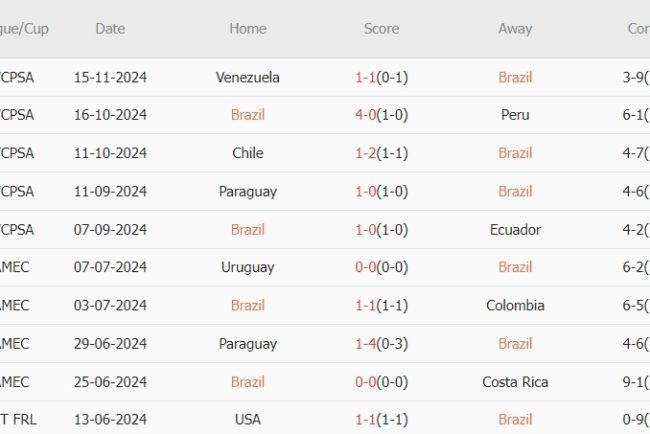Open the USA team link
The image size is (650, 434).
[247, 419]
